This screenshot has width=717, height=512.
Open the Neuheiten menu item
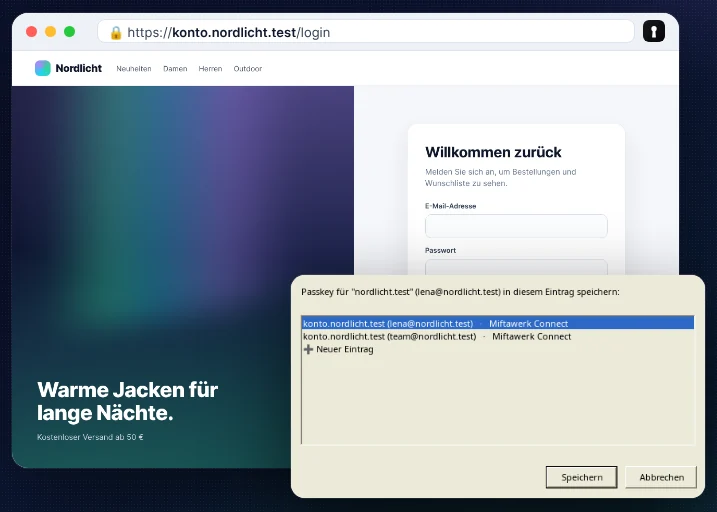point(134,69)
